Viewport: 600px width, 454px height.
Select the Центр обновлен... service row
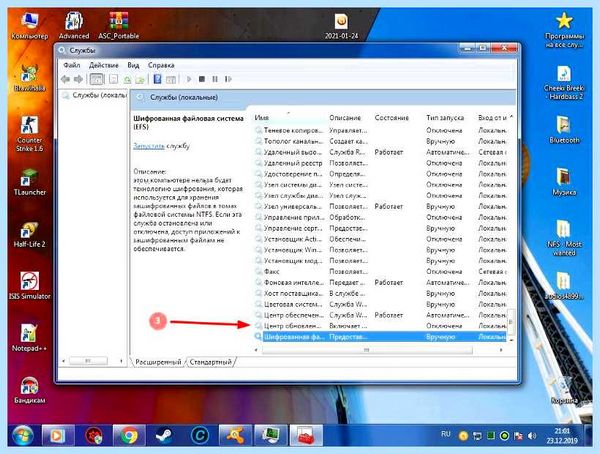click(x=381, y=326)
